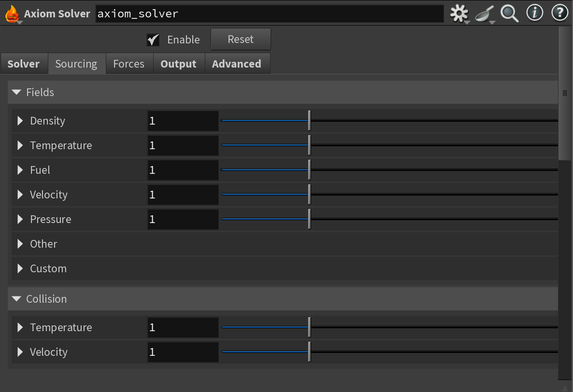Open the Forces tab
This screenshot has height=392, width=573.
pos(129,64)
